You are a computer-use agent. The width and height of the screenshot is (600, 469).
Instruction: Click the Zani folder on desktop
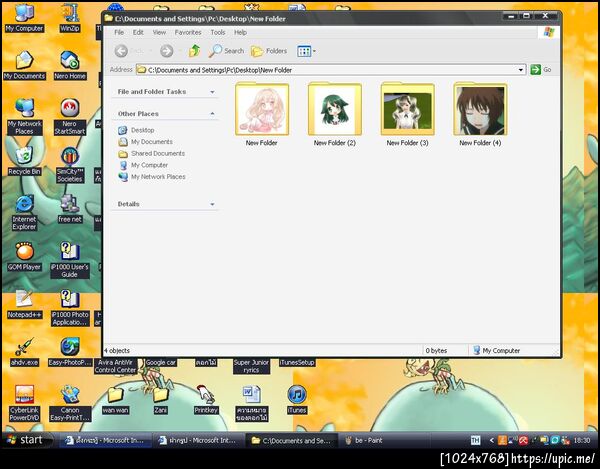coord(161,400)
